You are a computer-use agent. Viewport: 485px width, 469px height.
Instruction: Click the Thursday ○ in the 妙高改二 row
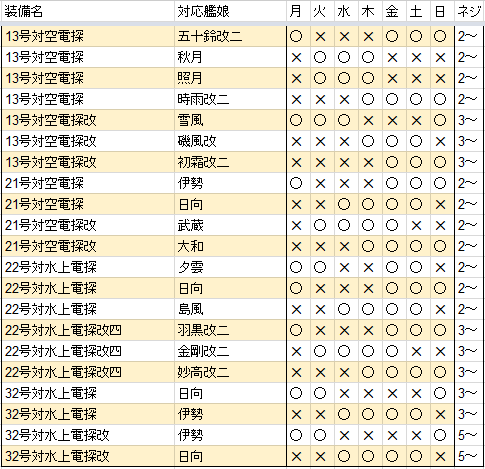pos(368,372)
